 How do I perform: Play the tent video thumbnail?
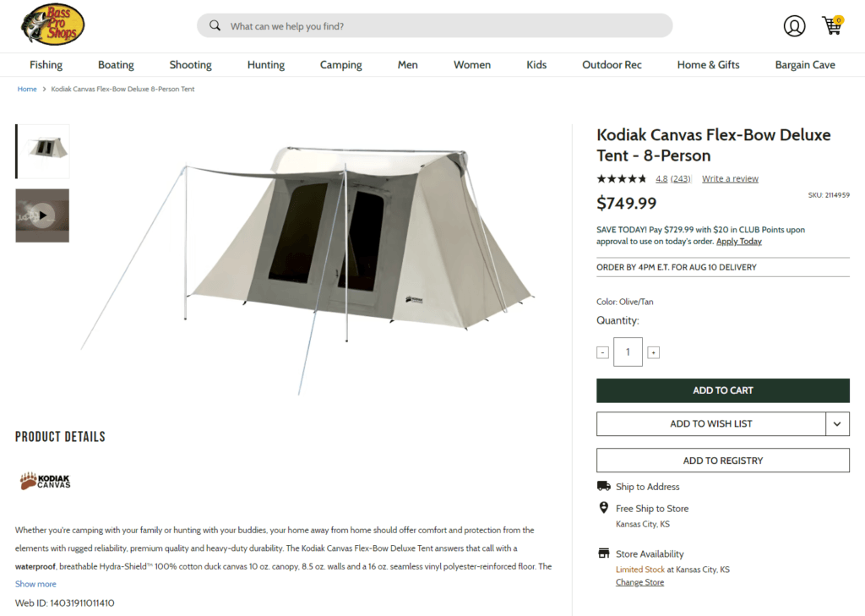click(41, 215)
